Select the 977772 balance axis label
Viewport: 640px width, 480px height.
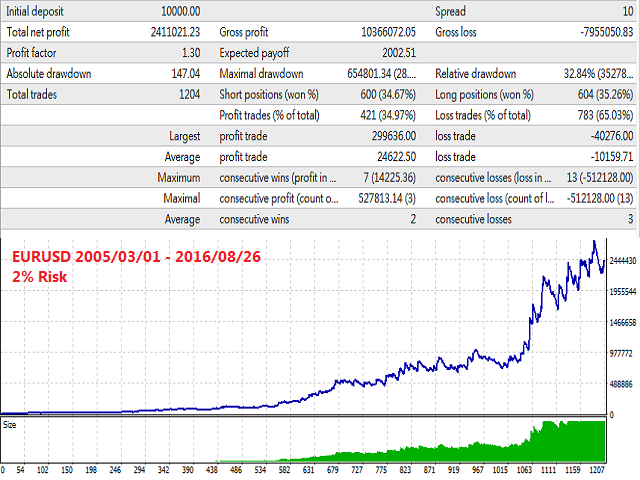click(621, 353)
